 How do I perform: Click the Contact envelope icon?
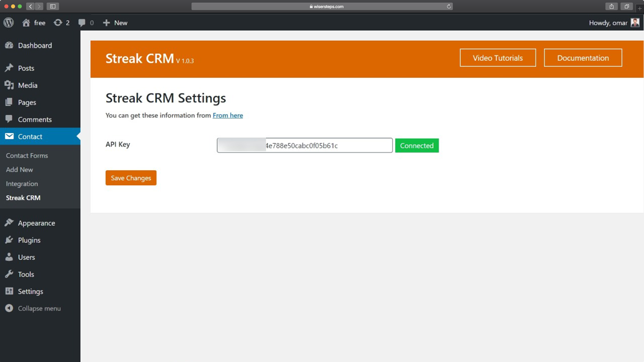[x=9, y=136]
